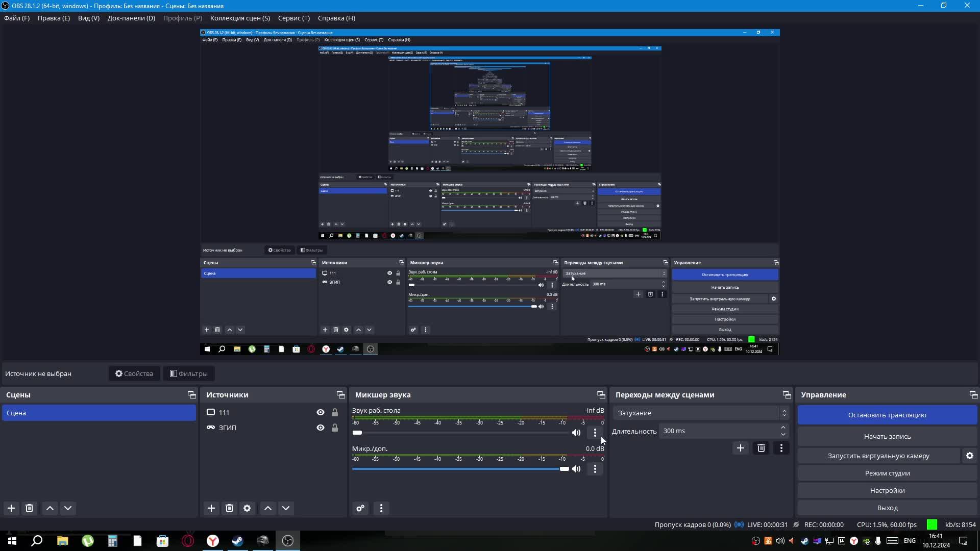The width and height of the screenshot is (980, 551).
Task: Open the Справка (H) menu
Action: click(336, 18)
